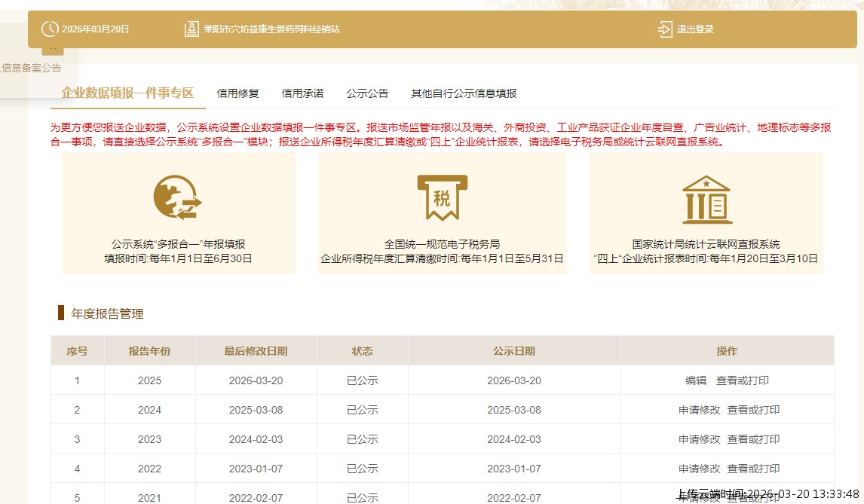Select 企业数据填报一件事专区 tab
Image resolution: width=864 pixels, height=504 pixels.
[127, 93]
